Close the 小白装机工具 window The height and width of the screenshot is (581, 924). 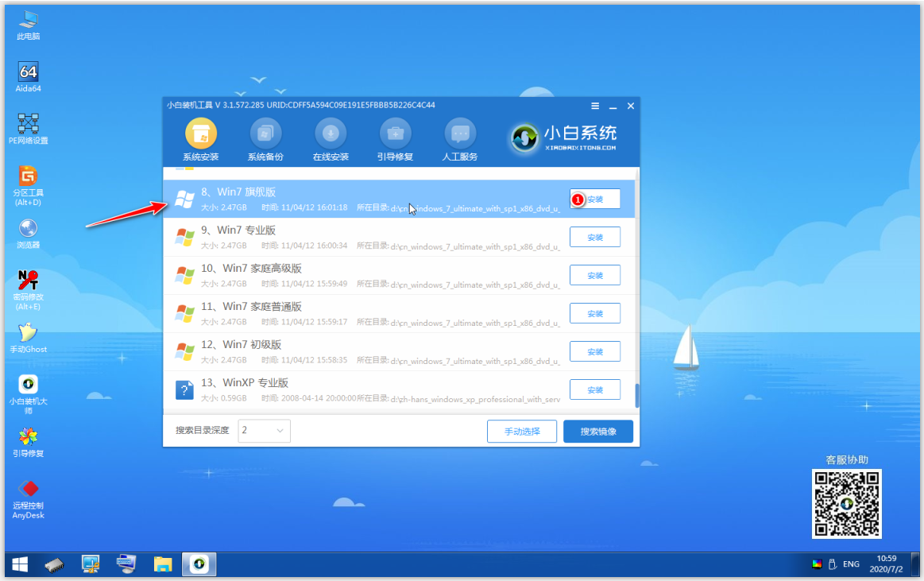631,106
